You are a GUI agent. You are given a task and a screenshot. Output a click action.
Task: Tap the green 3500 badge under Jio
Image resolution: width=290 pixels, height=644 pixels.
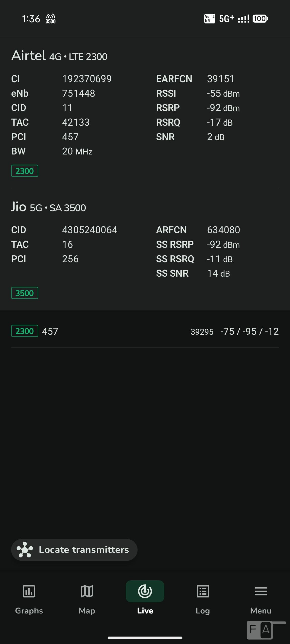[x=25, y=293]
